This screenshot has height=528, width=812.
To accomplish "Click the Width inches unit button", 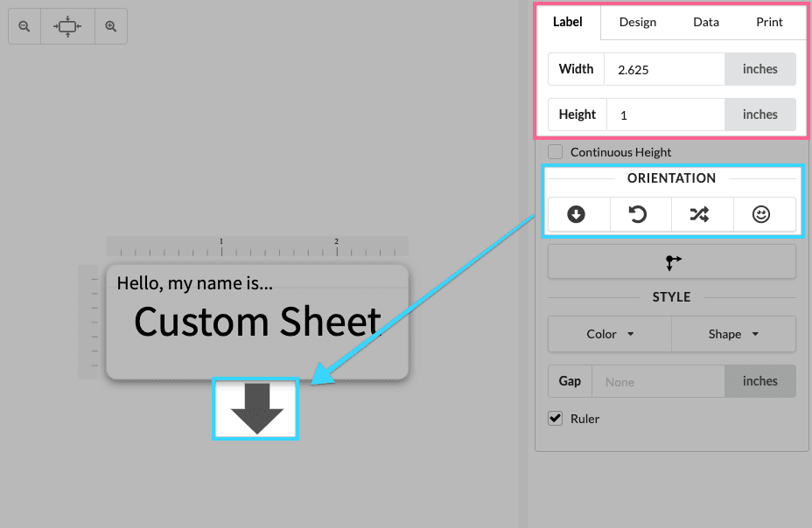I will click(759, 68).
